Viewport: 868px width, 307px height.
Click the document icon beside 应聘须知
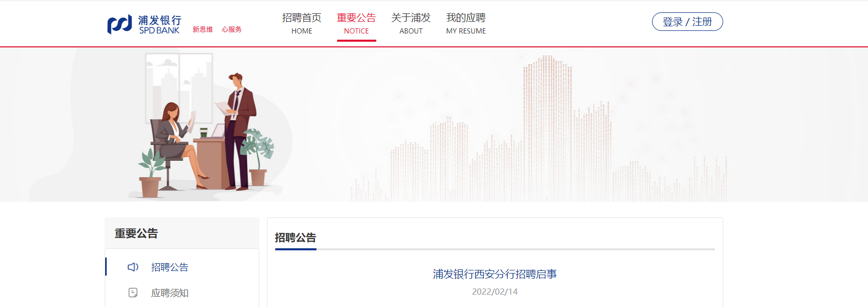pos(133,293)
